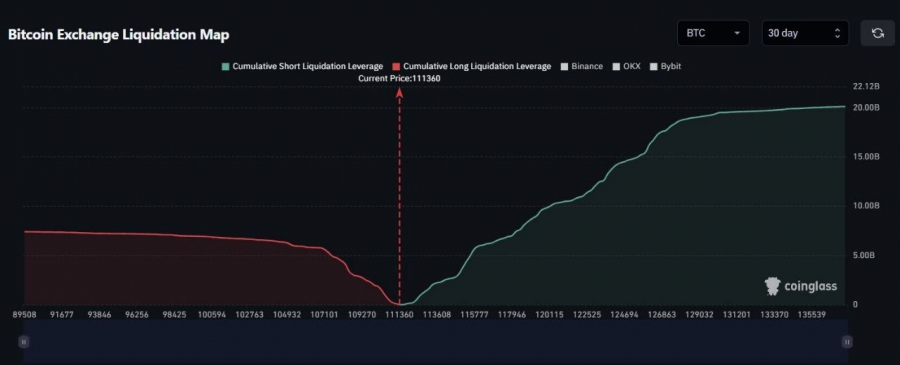900x365 pixels.
Task: Click the 30 day up-down stepper arrows
Action: coord(837,33)
